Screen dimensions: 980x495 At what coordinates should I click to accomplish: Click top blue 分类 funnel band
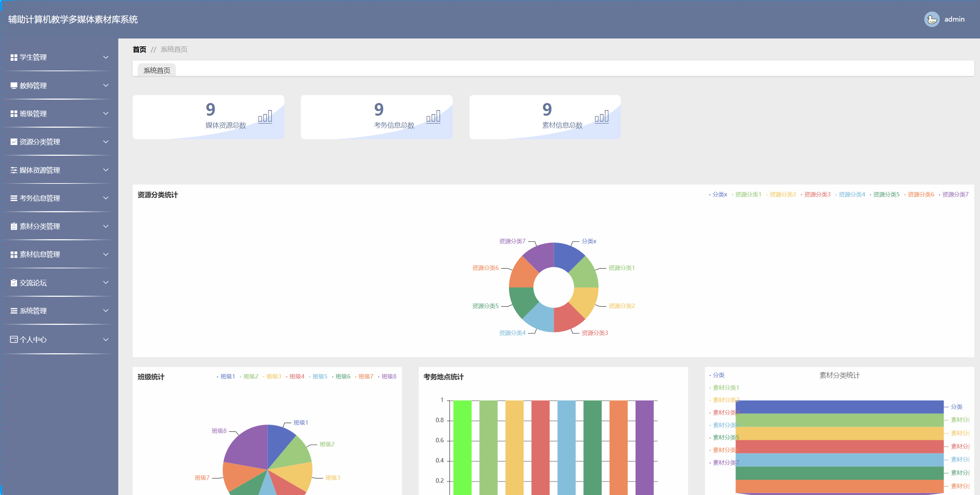840,407
